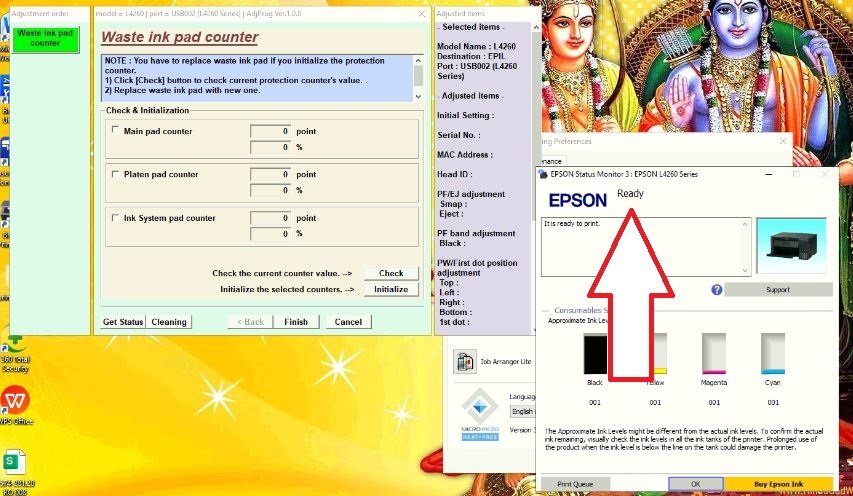
Task: Click the Ready status text
Action: (630, 193)
